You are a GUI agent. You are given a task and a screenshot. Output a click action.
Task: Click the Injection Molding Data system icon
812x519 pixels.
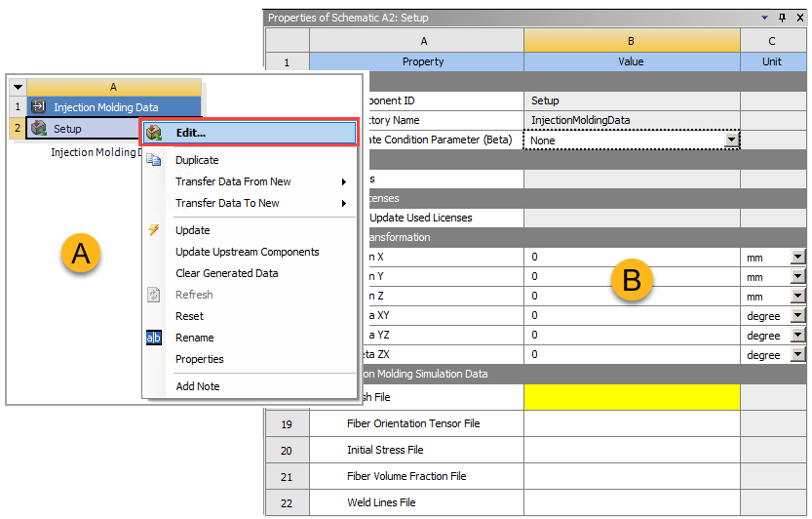(x=38, y=106)
